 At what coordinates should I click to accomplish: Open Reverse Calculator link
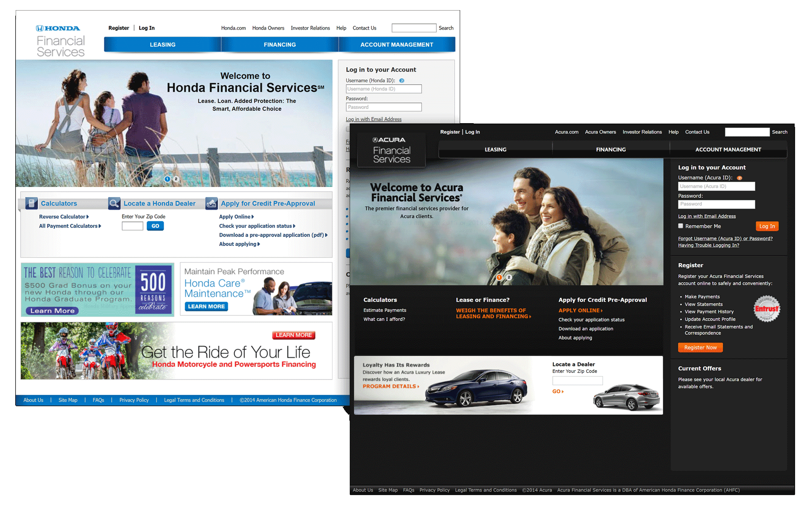(64, 217)
